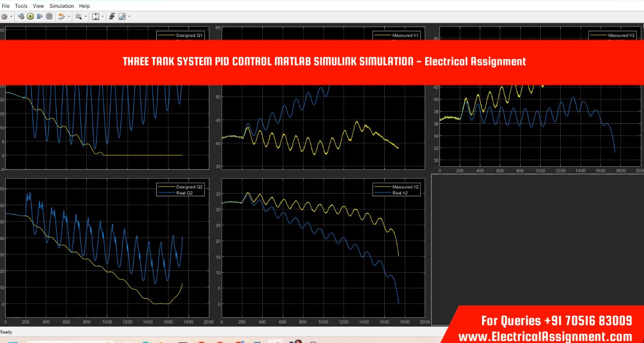Select the Zoom magnifier tool

(x=79, y=16)
